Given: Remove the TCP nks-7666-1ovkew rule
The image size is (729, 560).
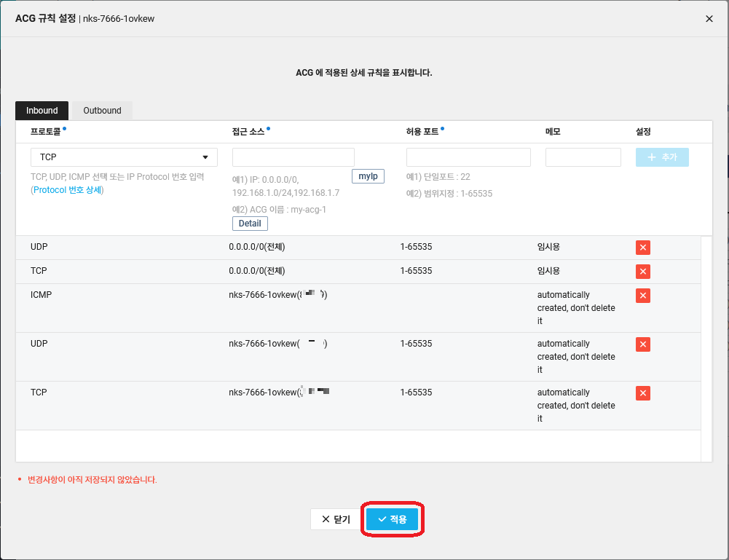Looking at the screenshot, I should coord(643,393).
